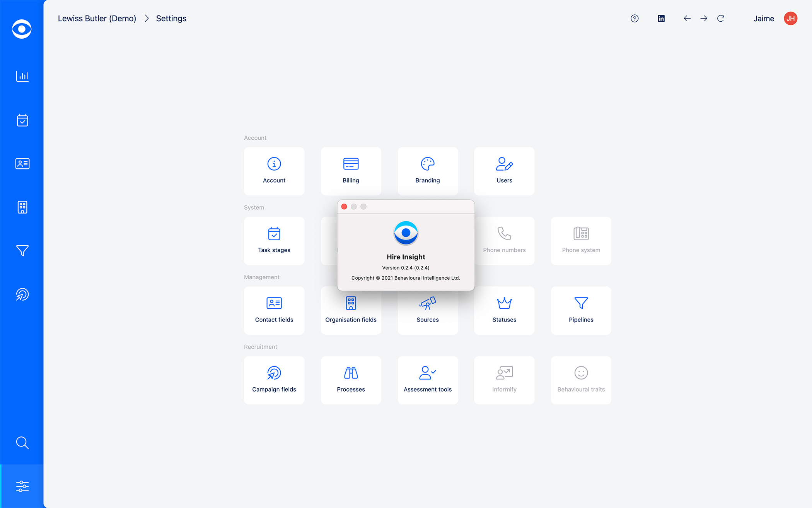Open the tasks calendar sidebar icon
The image size is (812, 508).
pyautogui.click(x=22, y=120)
